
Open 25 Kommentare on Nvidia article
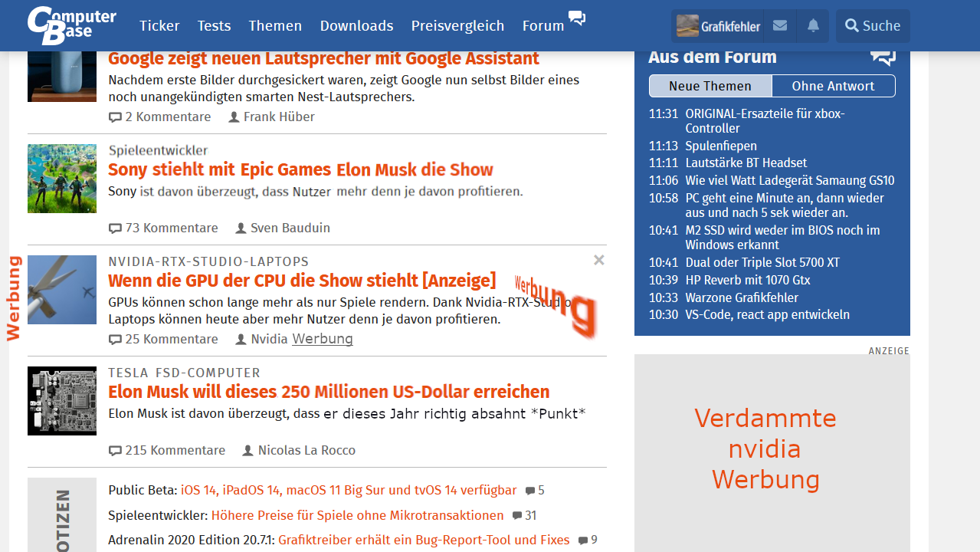click(163, 339)
